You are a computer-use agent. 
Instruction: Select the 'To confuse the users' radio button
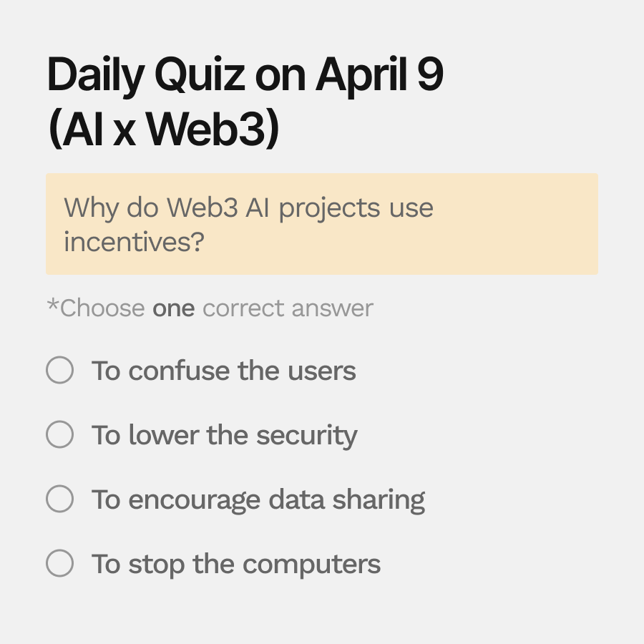click(60, 370)
